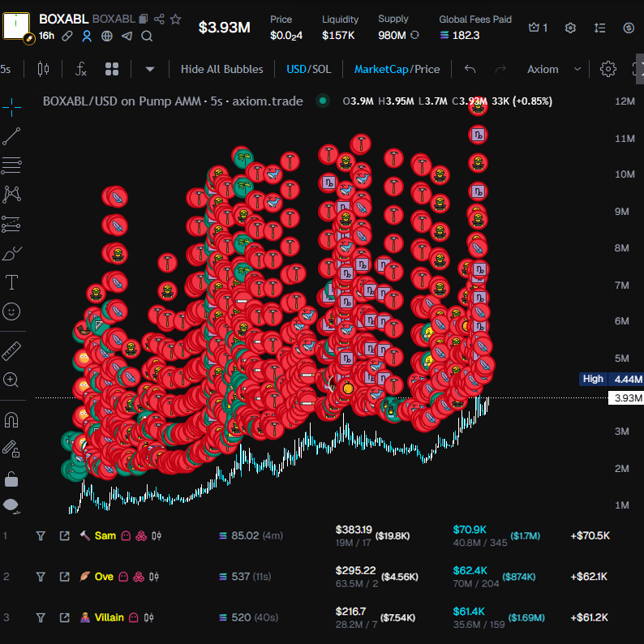This screenshot has width=644, height=644.
Task: Click Sam's +$70.5K PnL value
Action: pyautogui.click(x=590, y=535)
